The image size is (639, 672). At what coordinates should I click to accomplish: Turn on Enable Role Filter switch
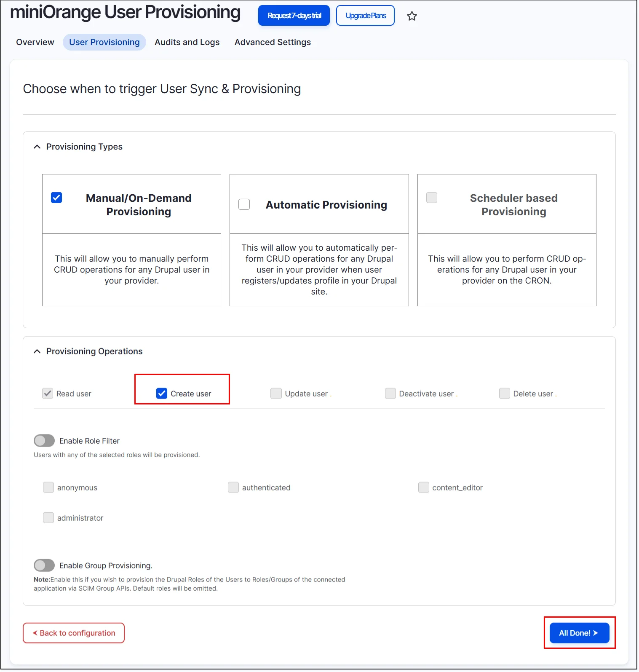click(x=44, y=441)
